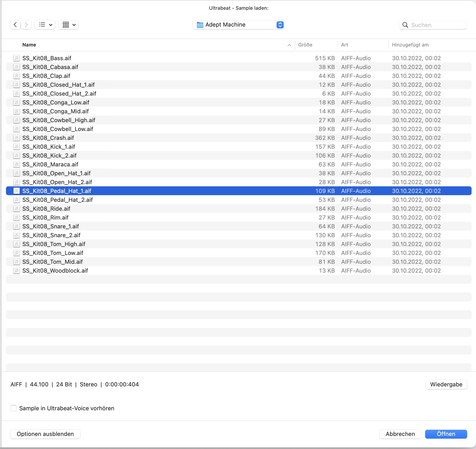The height and width of the screenshot is (449, 476).
Task: Click the SS_Kit08_Snare_1.aif file icon
Action: (16, 226)
